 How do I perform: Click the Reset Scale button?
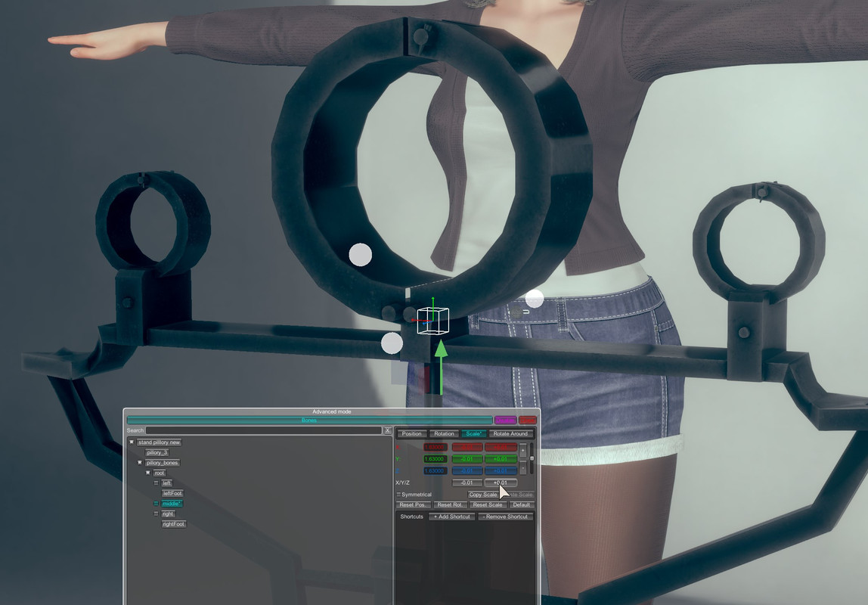(488, 505)
